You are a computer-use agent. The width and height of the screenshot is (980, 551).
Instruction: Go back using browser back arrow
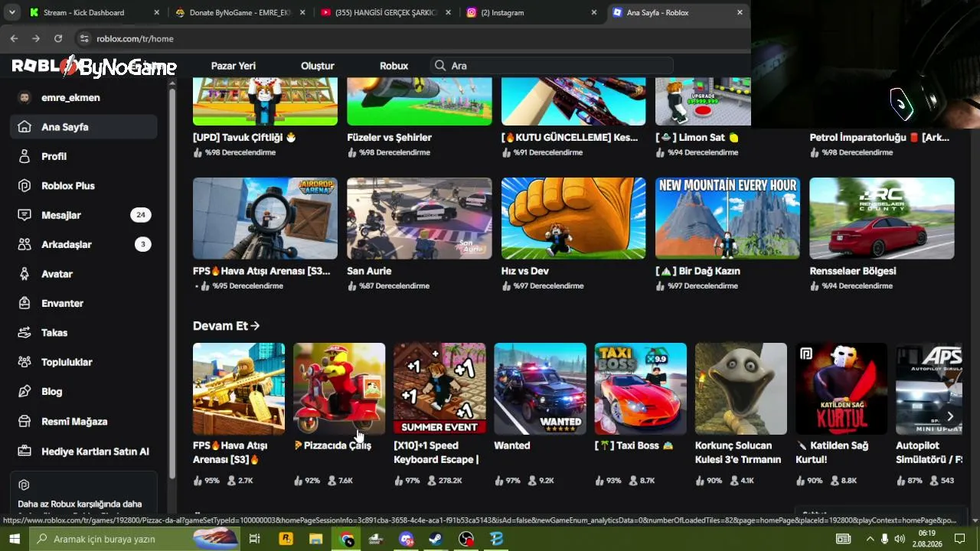tap(14, 38)
